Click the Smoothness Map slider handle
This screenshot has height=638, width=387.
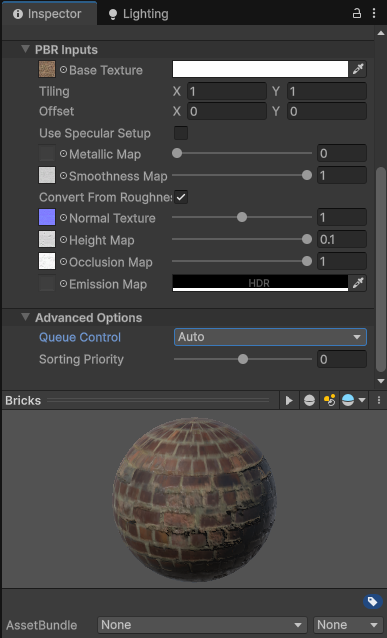(307, 175)
